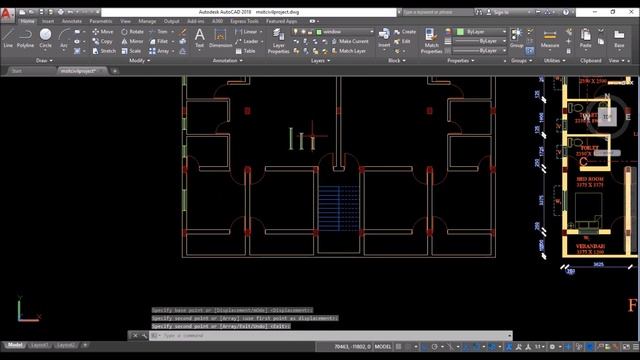640x360 pixels.
Task: Click the Leader tool
Action: click(247, 41)
